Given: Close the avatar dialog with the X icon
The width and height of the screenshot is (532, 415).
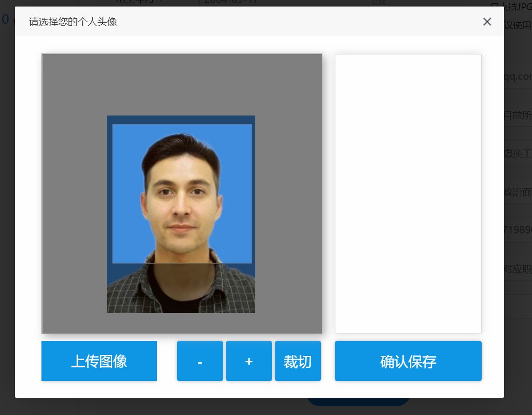Looking at the screenshot, I should tap(487, 21).
